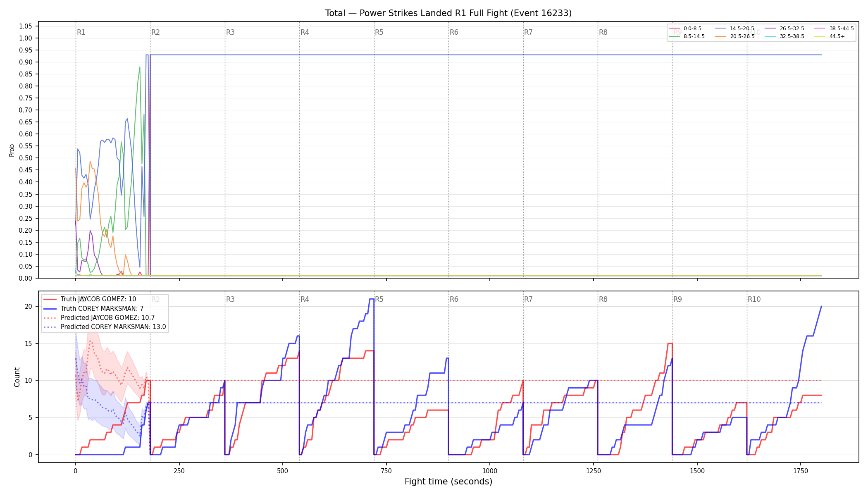Image resolution: width=868 pixels, height=496 pixels.
Task: Click the R10 round marker in the count chart
Action: [x=754, y=299]
